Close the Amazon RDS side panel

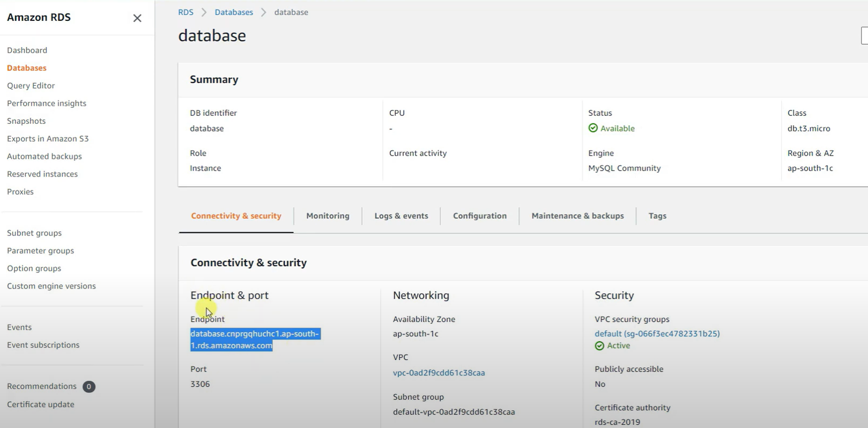[x=137, y=18]
